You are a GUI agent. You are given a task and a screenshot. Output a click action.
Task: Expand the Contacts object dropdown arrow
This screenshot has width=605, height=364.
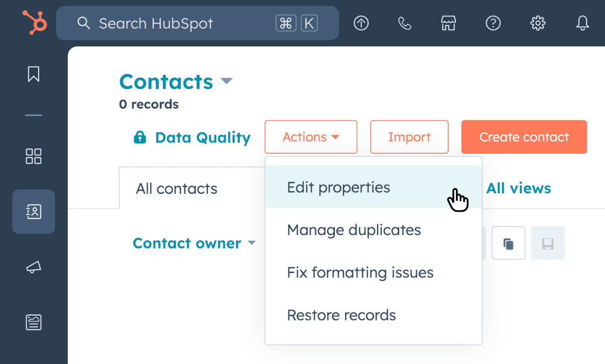227,81
